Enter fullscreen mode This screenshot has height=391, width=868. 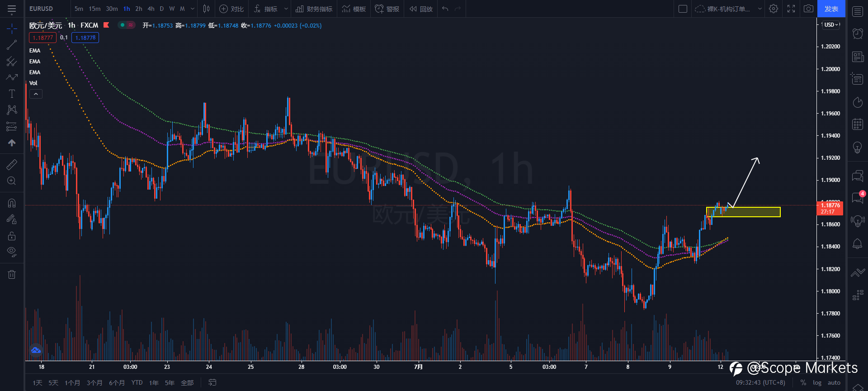point(791,9)
